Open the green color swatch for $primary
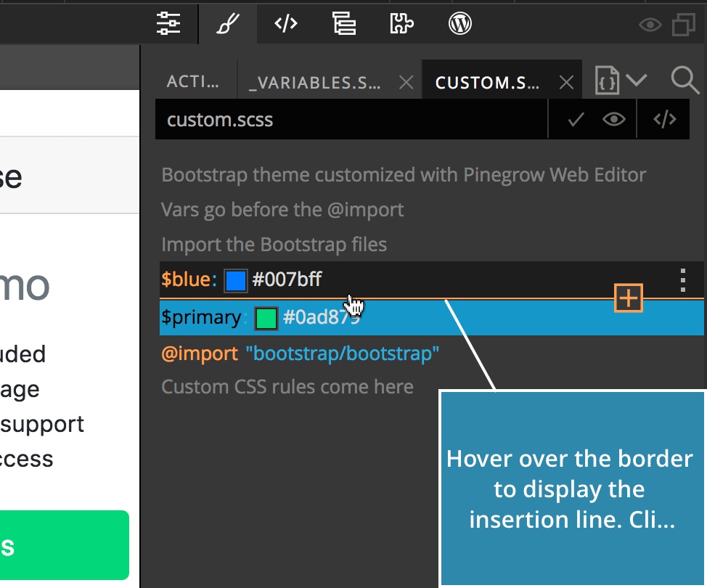 pyautogui.click(x=266, y=319)
